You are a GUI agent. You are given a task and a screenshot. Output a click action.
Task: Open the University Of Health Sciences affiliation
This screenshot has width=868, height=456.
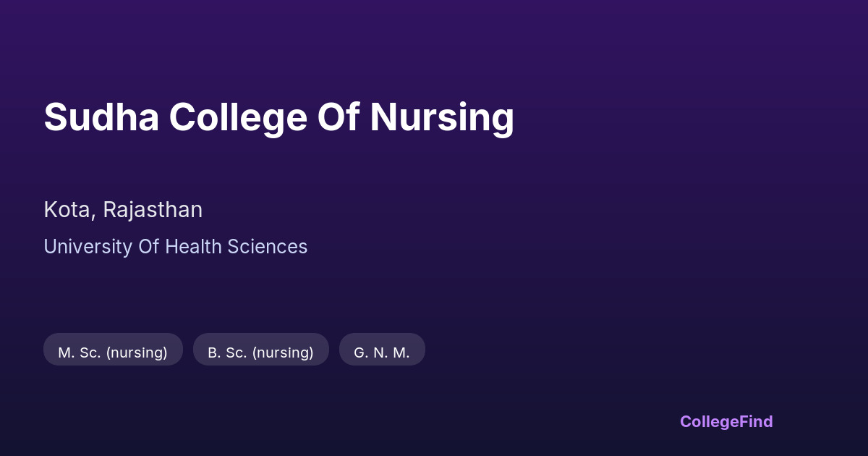175,247
